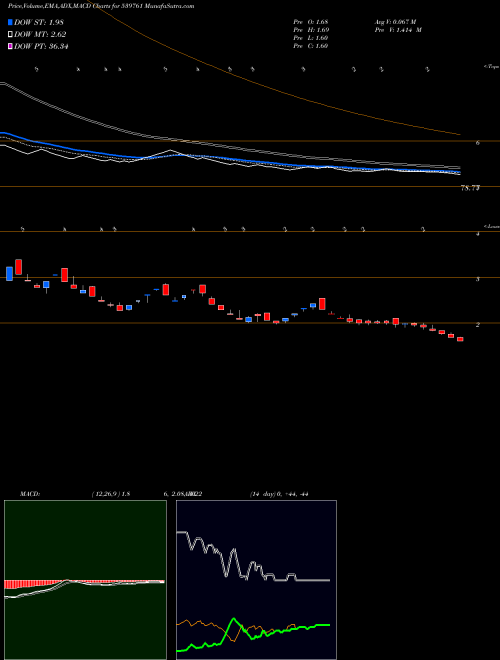Select the 'DOW PT: 36.34' legend label
Image resolution: width=500 pixels, height=660 pixels.
[41, 46]
